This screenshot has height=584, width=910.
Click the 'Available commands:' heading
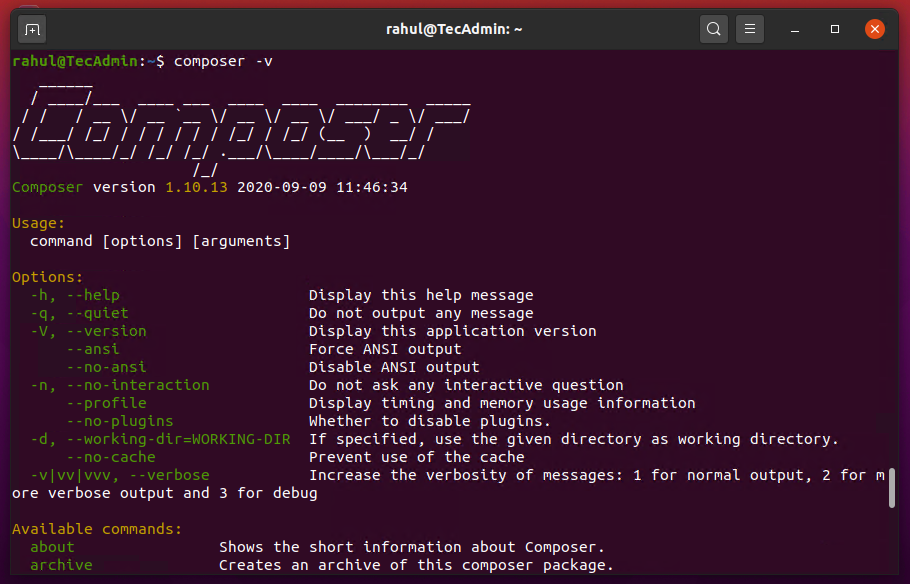coord(97,529)
